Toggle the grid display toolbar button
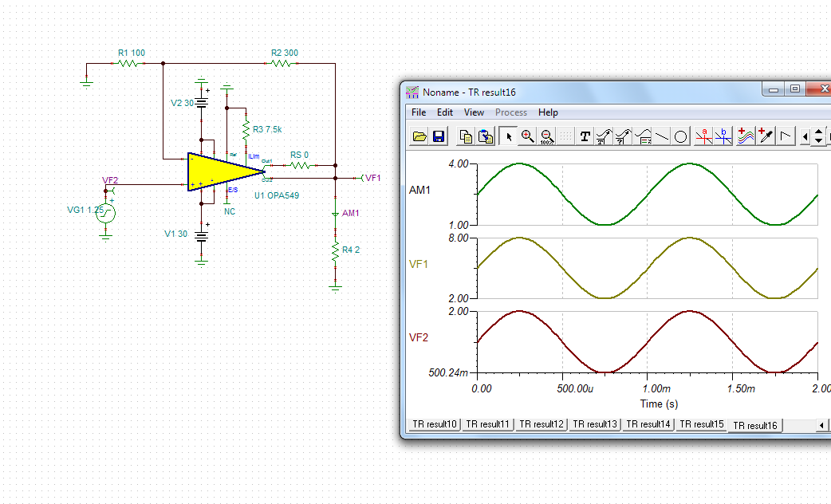This screenshot has height=504, width=831. pos(565,136)
